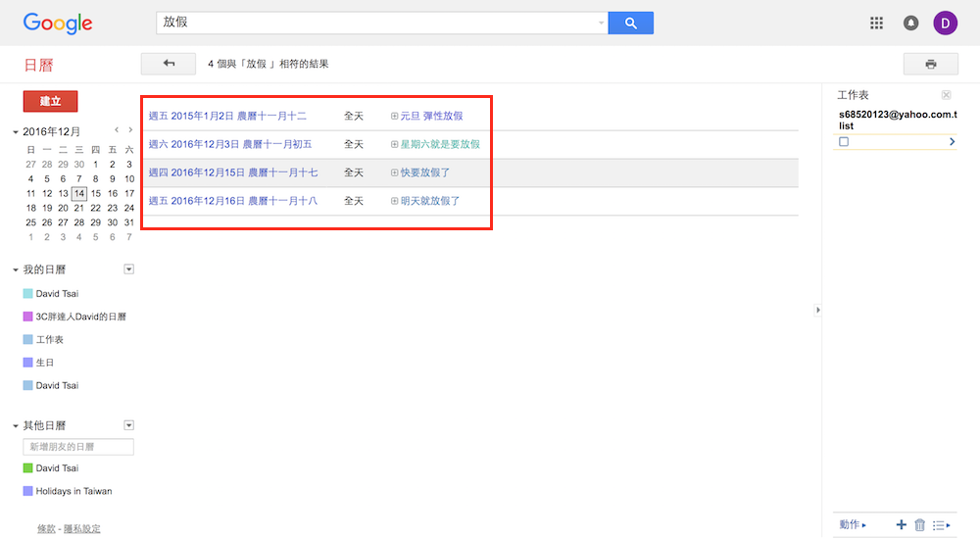This screenshot has width=980, height=538.
Task: Toggle Holidays in Taiwan calendar
Action: point(28,491)
